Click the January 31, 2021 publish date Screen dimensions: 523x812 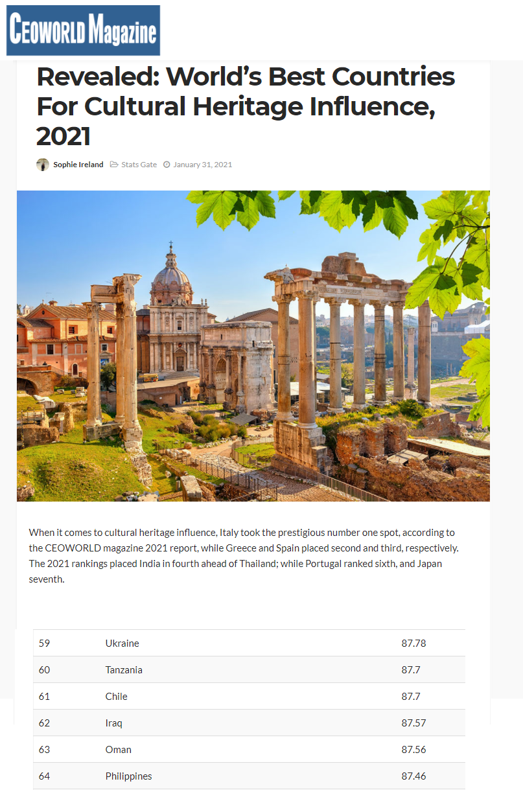coord(202,165)
